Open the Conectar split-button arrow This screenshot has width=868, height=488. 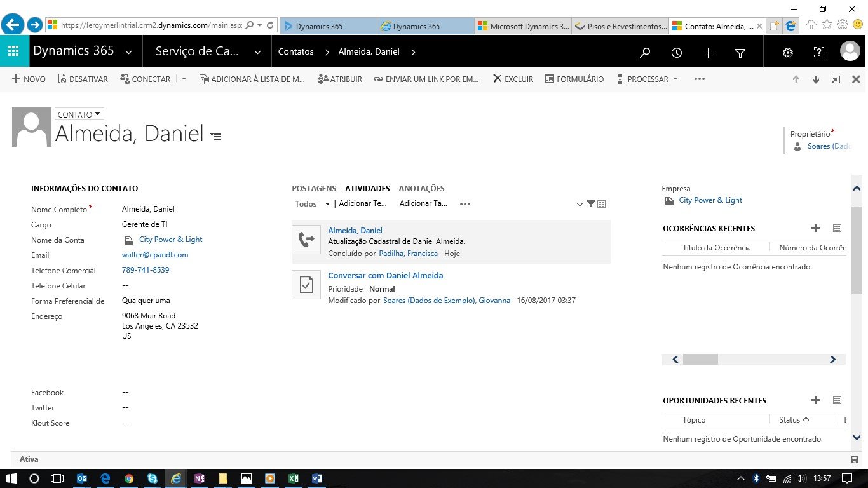click(x=184, y=79)
